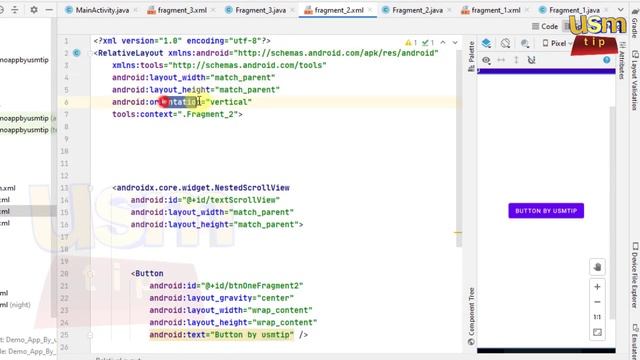640x360 pixels.
Task: Close the fragment_3.xml tab
Action: point(213,10)
